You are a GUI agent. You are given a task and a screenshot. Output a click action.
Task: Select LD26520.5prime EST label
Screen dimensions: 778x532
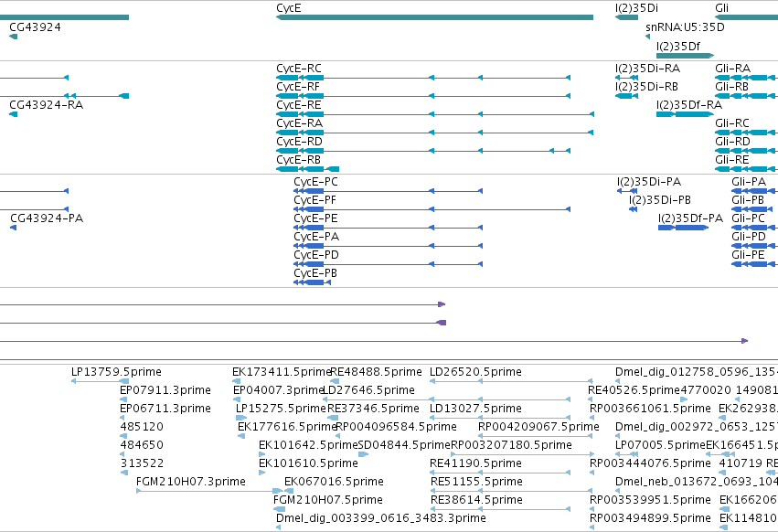pyautogui.click(x=475, y=372)
